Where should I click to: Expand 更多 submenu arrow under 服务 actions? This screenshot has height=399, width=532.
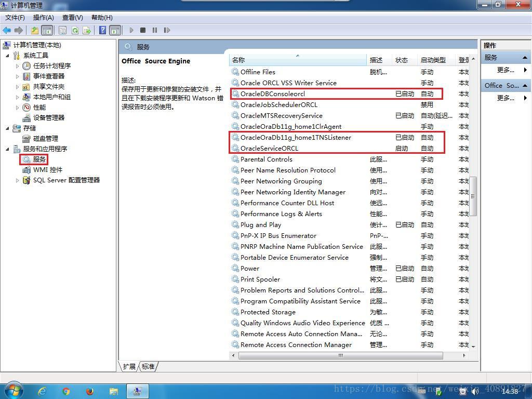(x=525, y=70)
